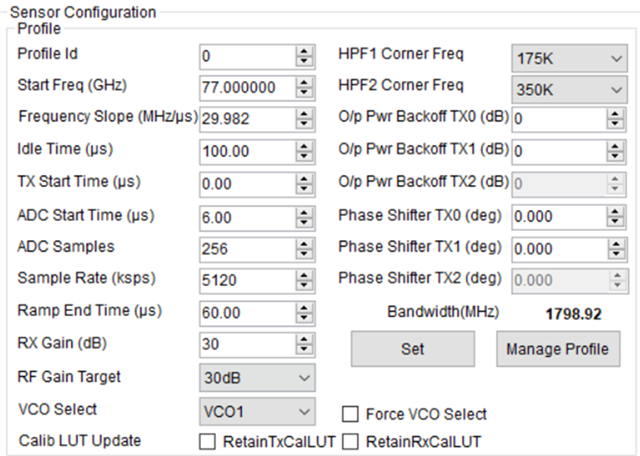Select the O/p Pwr Backoff TX0 field
This screenshot has width=640, height=456.
click(x=558, y=119)
